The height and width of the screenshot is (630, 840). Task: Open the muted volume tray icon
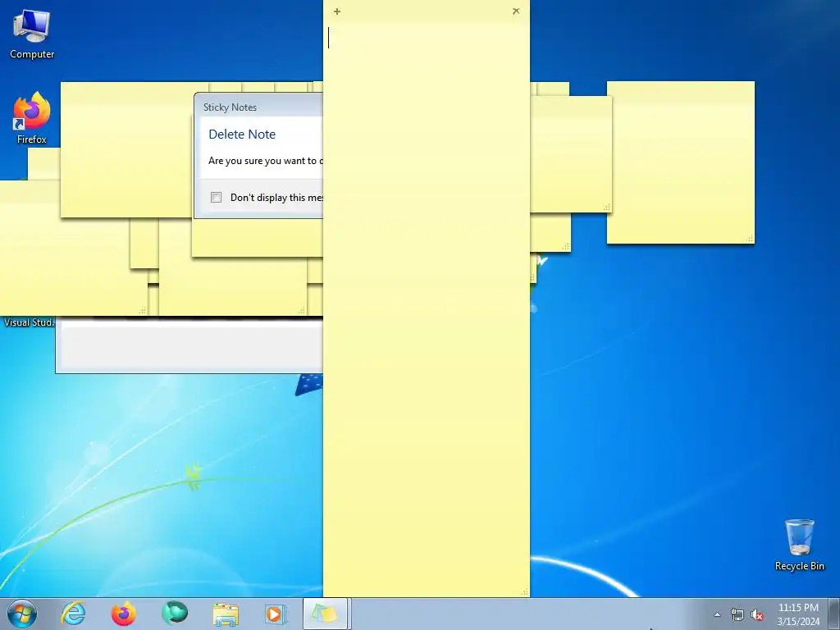click(757, 614)
